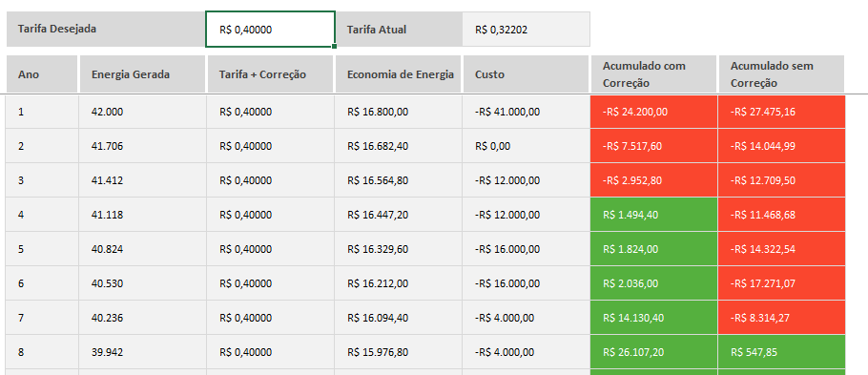The height and width of the screenshot is (375, 868).
Task: Select the red cell -R$ 17.271,07
Action: [781, 283]
